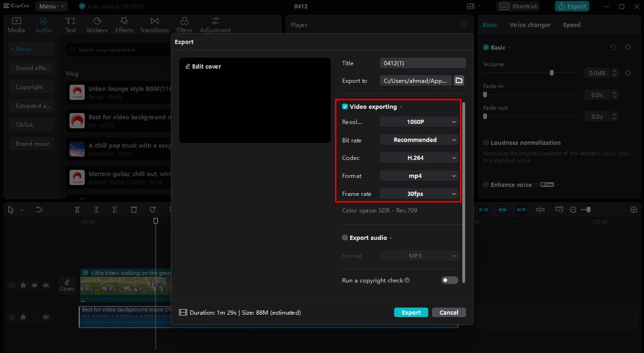Select the Brand music category
The height and width of the screenshot is (353, 644).
coord(31,144)
